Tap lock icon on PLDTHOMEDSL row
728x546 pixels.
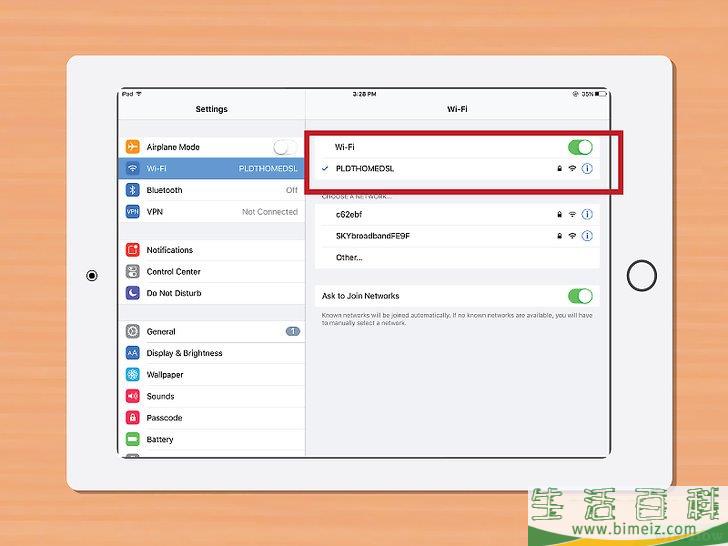559,169
